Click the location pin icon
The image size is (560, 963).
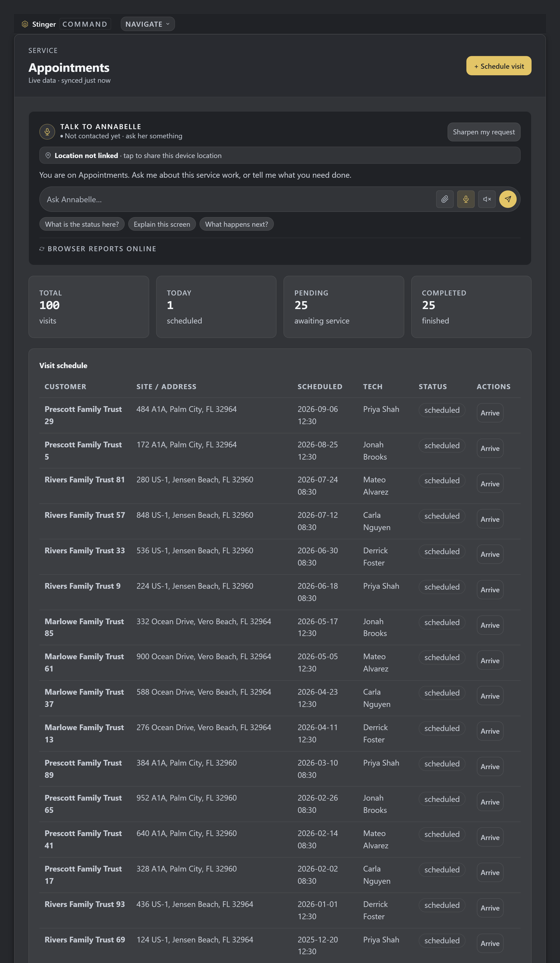click(x=48, y=156)
